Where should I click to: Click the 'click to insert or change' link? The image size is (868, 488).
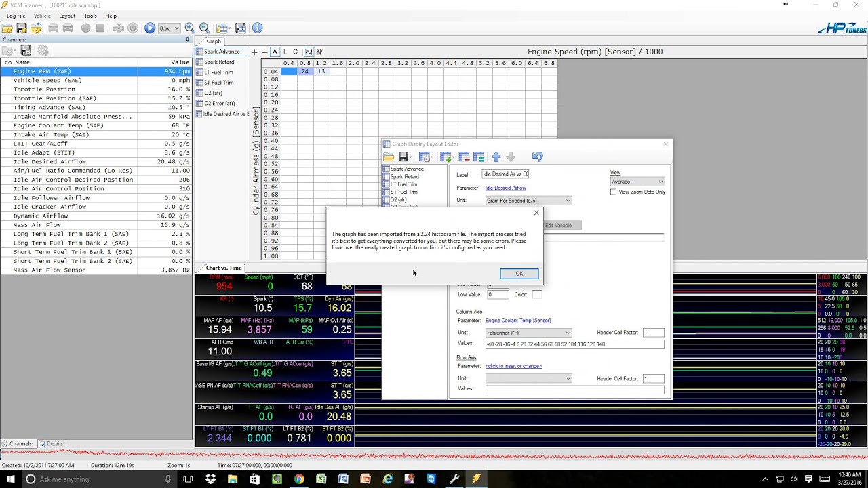point(513,366)
